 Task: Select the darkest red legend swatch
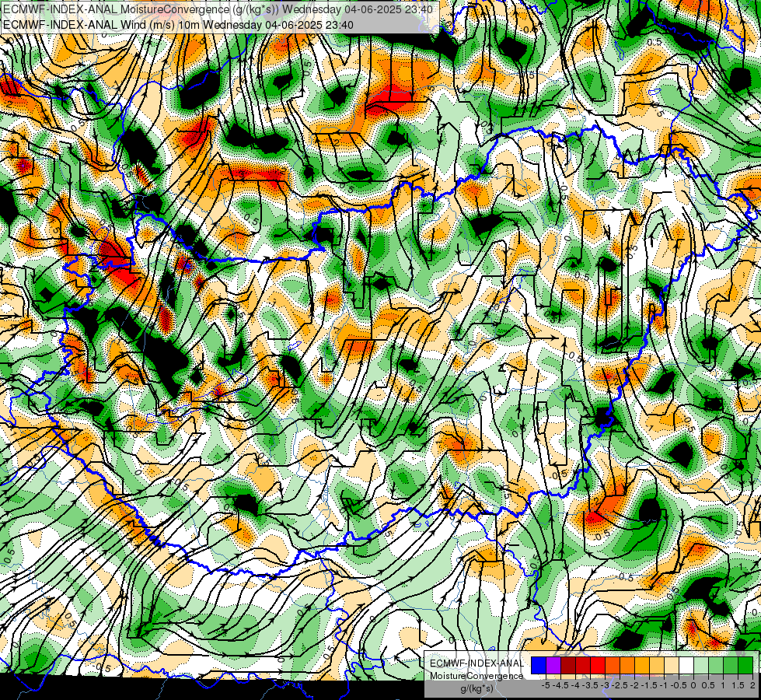click(x=568, y=666)
